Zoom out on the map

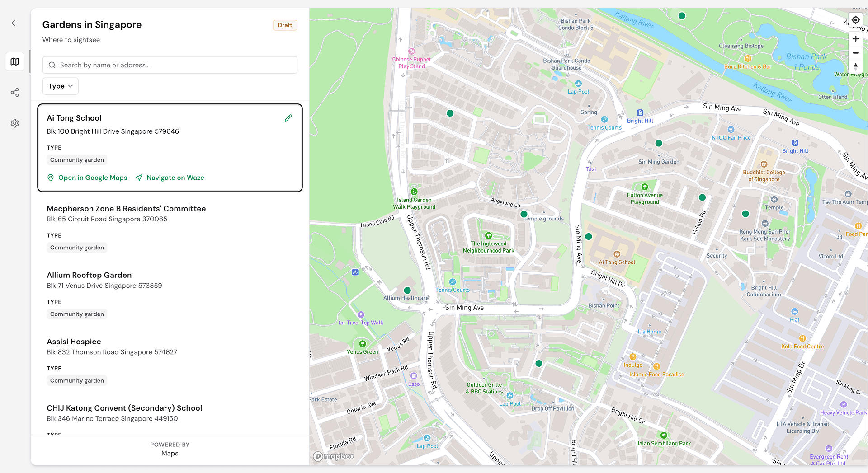[855, 53]
